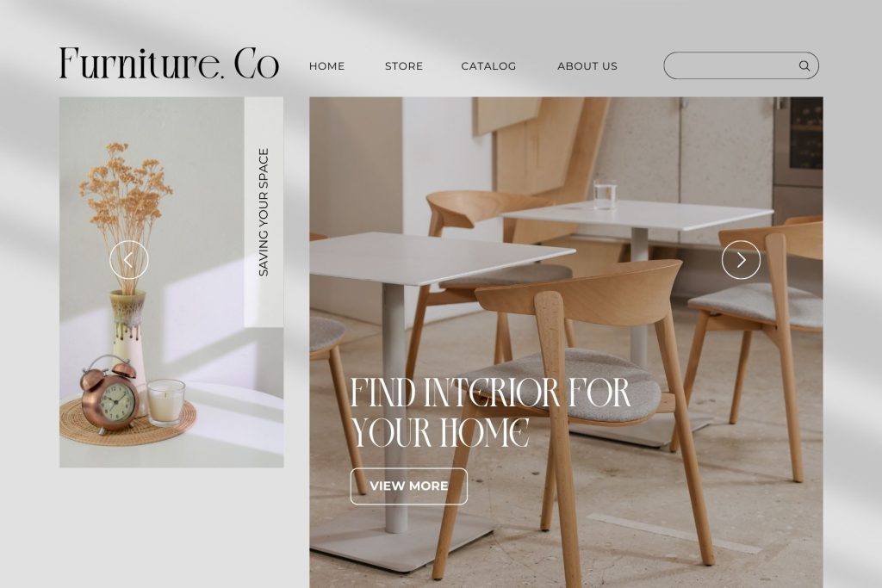Open the left decor slide image
This screenshot has height=588, width=882.
point(171,282)
